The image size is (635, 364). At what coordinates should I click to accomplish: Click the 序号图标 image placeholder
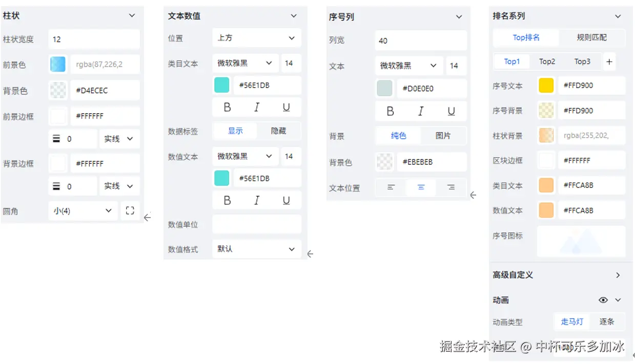[581, 241]
